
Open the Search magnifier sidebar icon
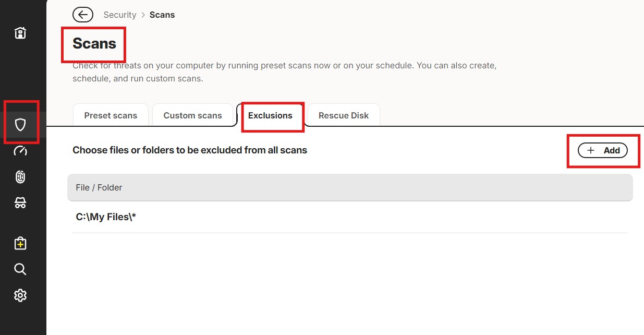(20, 269)
